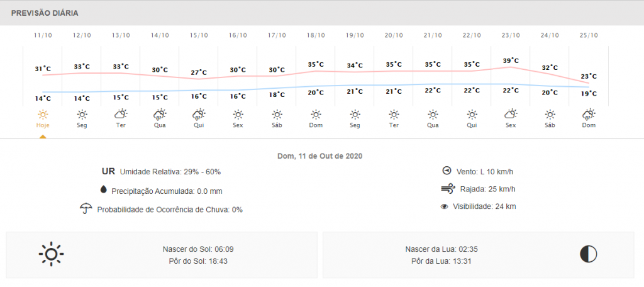Select the rain icon for Qui 15/10
The width and height of the screenshot is (644, 287).
pos(199,115)
